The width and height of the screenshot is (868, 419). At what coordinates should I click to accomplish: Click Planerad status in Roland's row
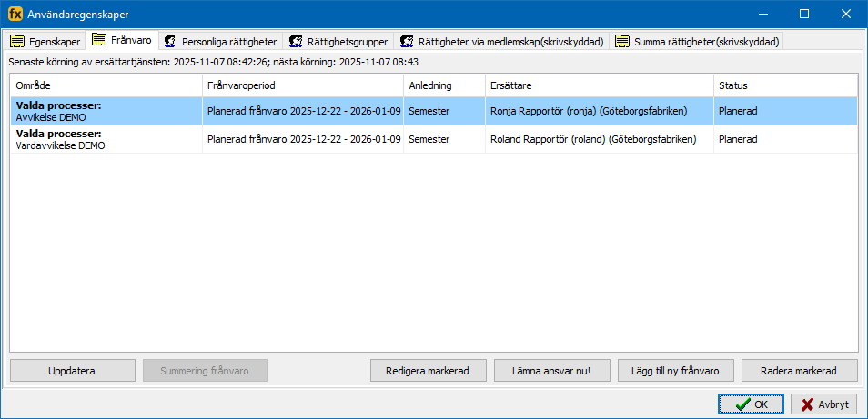[785, 139]
